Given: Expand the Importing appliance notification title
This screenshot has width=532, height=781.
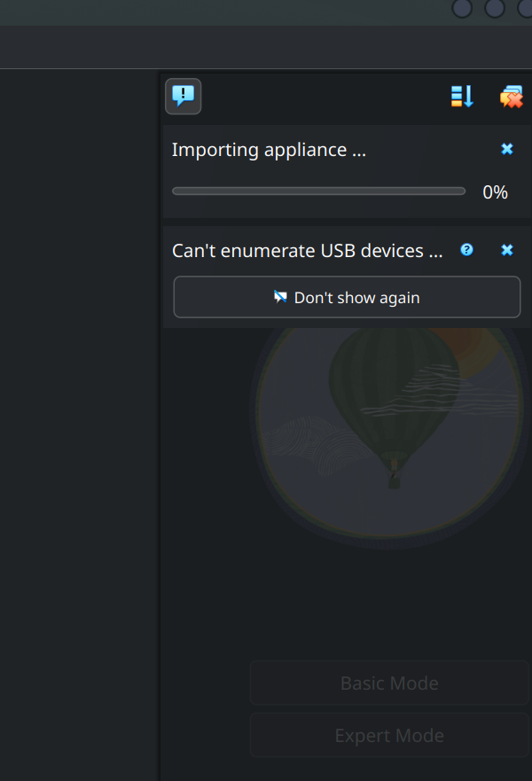Looking at the screenshot, I should click(269, 149).
